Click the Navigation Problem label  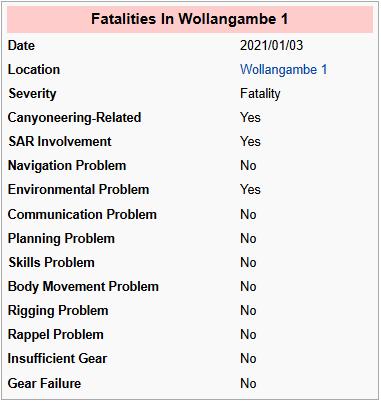[67, 165]
